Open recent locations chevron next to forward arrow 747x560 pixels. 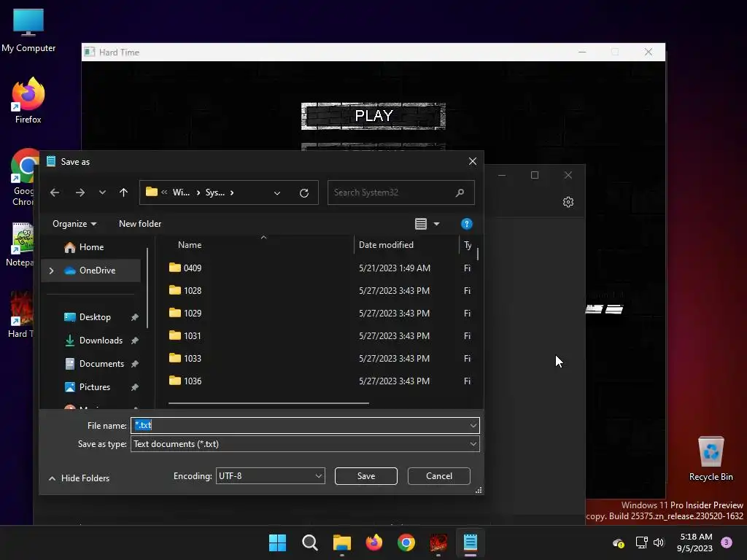click(102, 192)
